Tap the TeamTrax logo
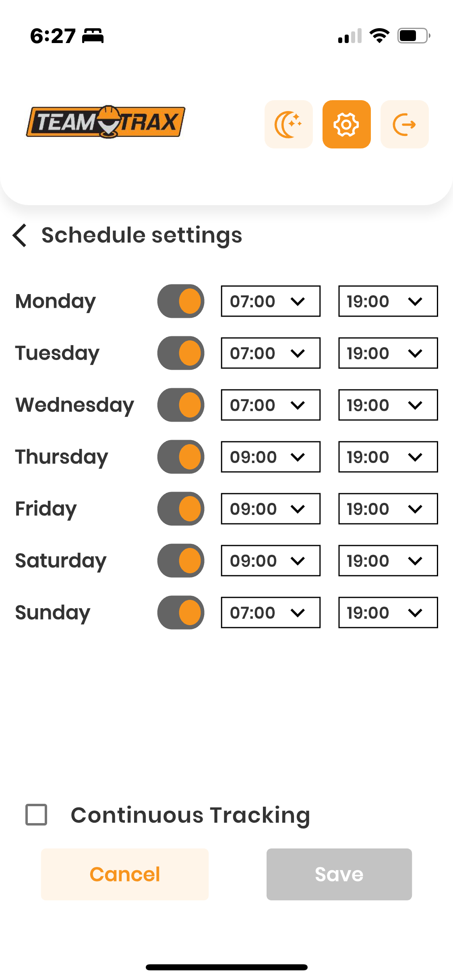 click(105, 122)
